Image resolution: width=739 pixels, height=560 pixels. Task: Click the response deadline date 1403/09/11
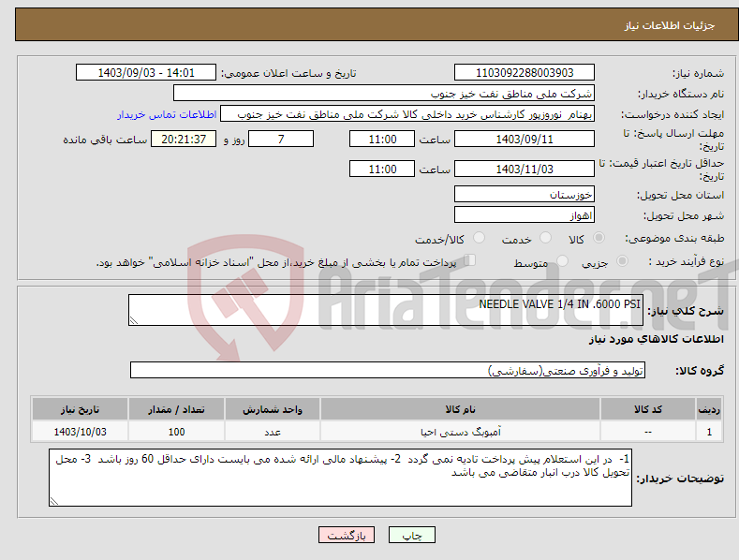(x=525, y=139)
